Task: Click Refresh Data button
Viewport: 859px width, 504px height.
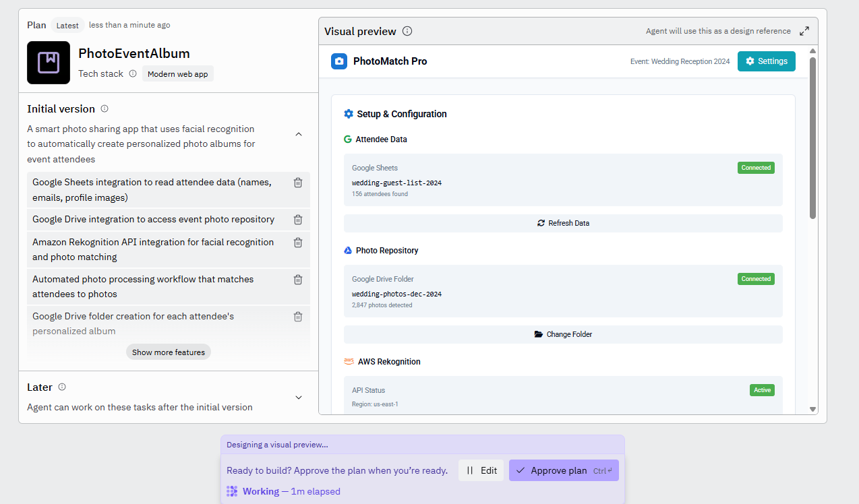Action: tap(563, 223)
